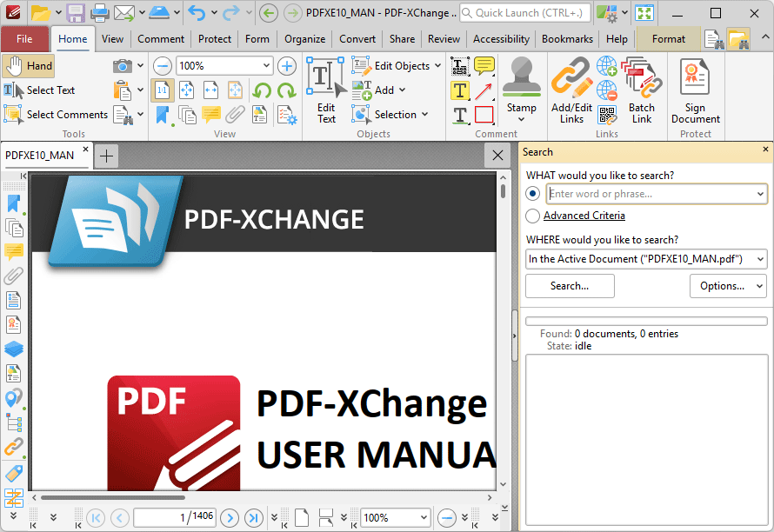Rotate view counter-clockwise
Screen dimensions: 774x532
[262, 90]
